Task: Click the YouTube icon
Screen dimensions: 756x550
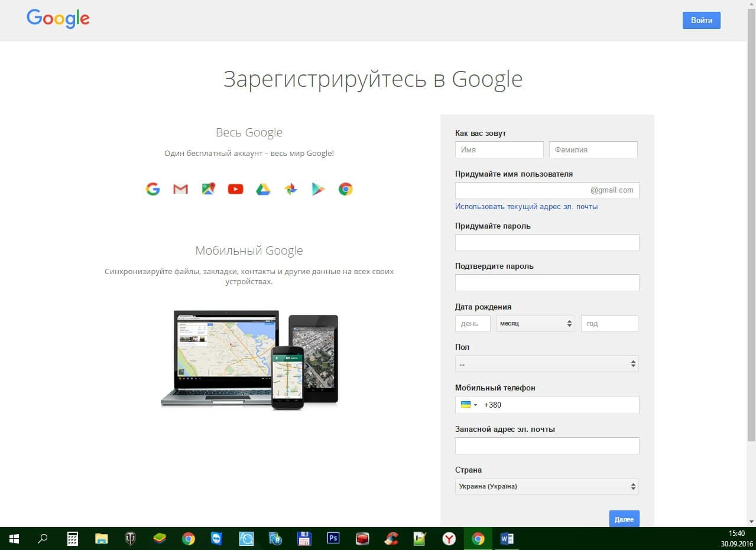Action: tap(235, 188)
